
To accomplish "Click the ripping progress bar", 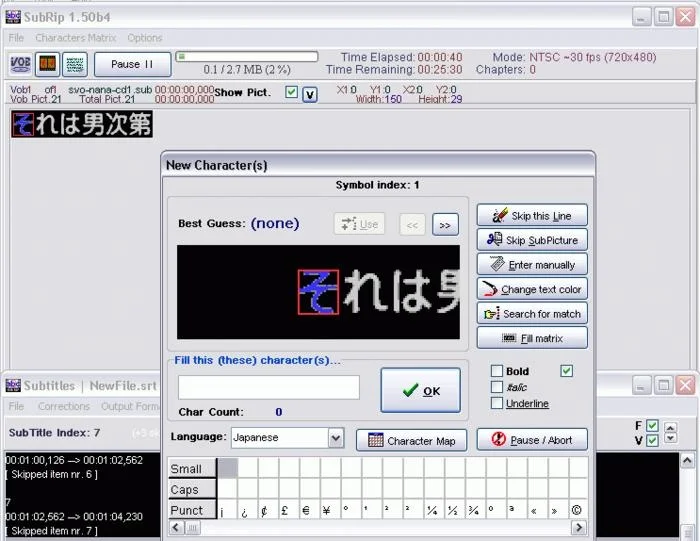I will [x=247, y=57].
